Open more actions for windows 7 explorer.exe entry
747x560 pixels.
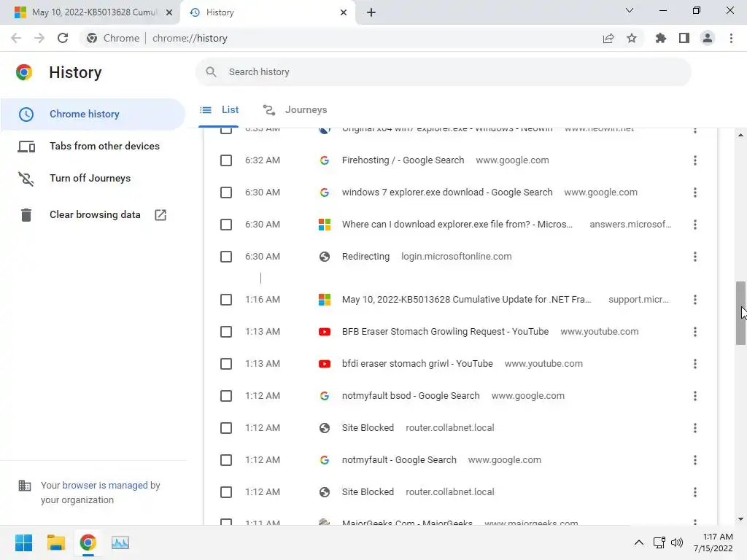click(695, 192)
